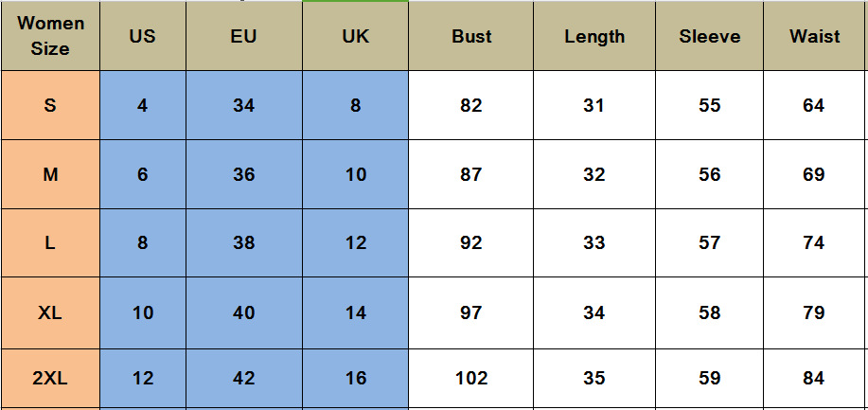Click the EU size 38 cell
868x410 pixels.
[x=244, y=243]
